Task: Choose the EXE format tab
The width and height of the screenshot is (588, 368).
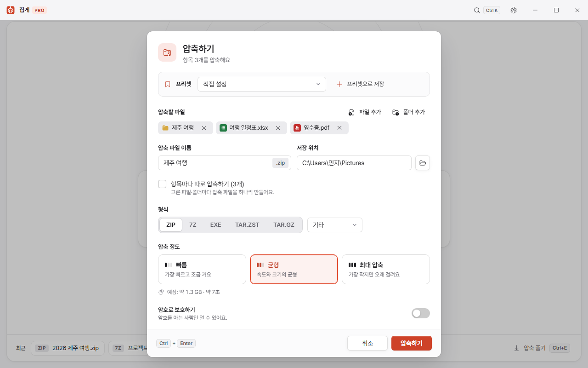Action: tap(216, 225)
